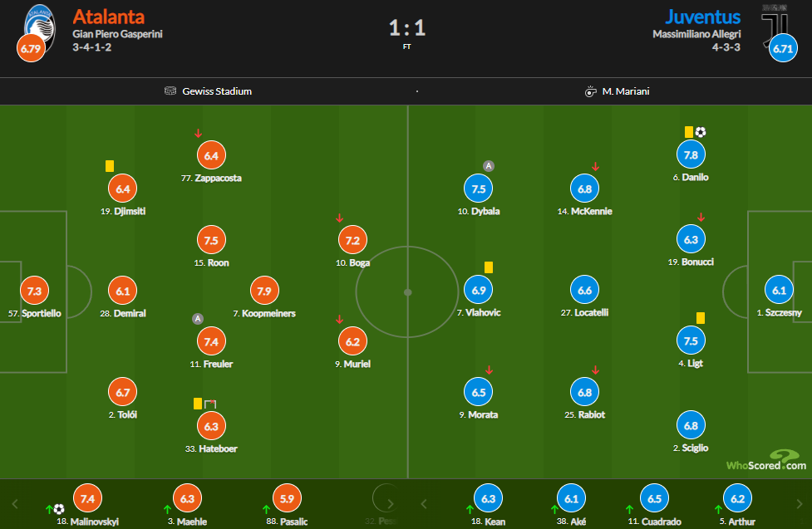The image size is (812, 529).
Task: Click the assist badge above Freuler
Action: (197, 319)
